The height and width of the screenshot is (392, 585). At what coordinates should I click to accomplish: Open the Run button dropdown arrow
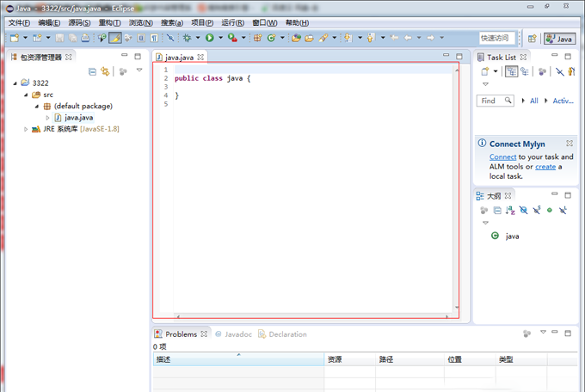[x=219, y=38]
